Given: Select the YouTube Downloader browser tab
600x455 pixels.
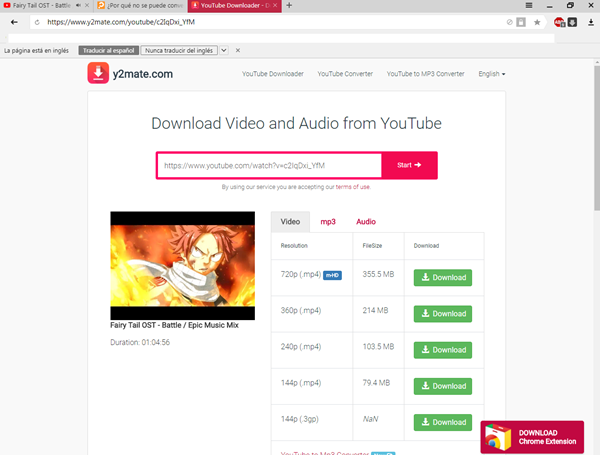Looking at the screenshot, I should point(234,6).
